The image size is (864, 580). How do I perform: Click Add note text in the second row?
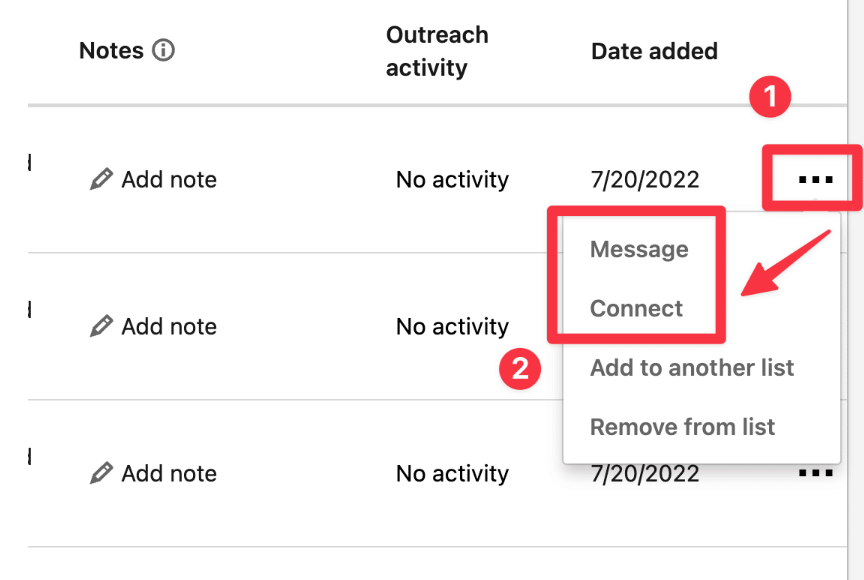pos(169,327)
